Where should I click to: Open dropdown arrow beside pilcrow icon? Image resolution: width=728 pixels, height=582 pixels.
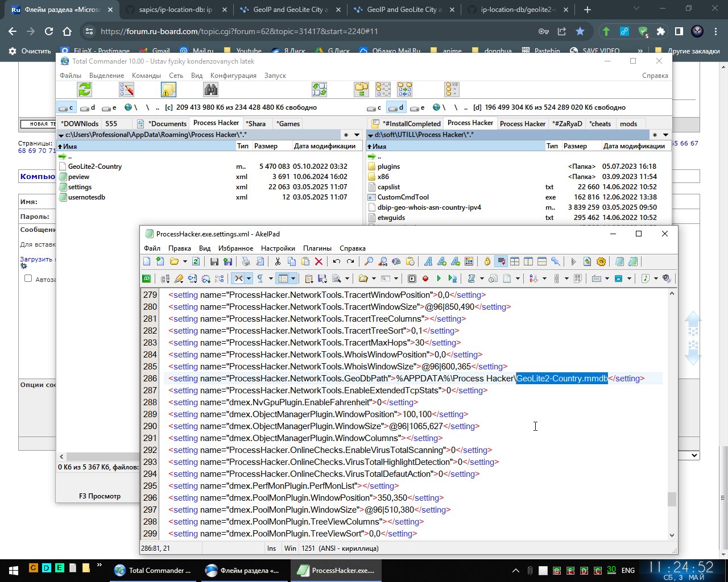(x=271, y=278)
